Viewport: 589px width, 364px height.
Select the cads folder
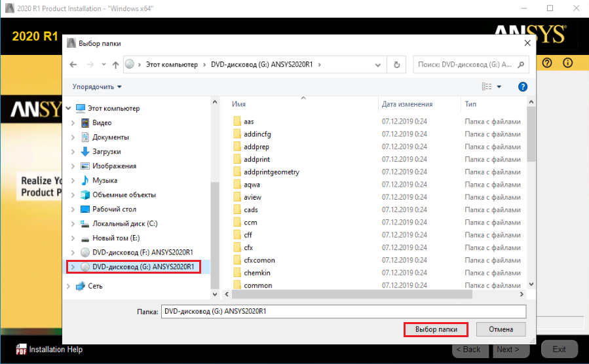[x=250, y=209]
